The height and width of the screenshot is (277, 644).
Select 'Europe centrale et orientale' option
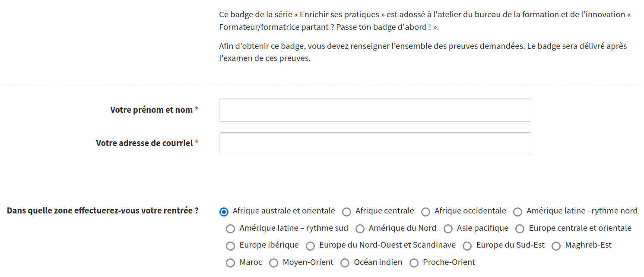[x=520, y=229]
